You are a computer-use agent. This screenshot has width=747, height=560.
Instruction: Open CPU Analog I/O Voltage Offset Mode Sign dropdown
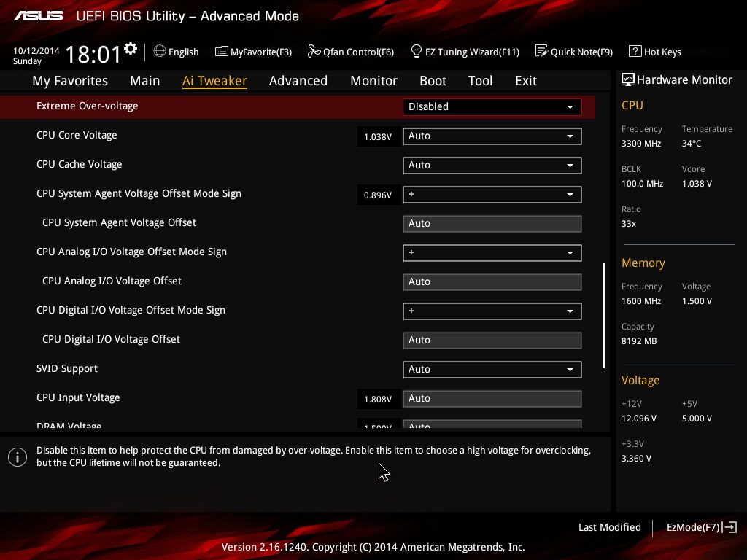tap(492, 253)
